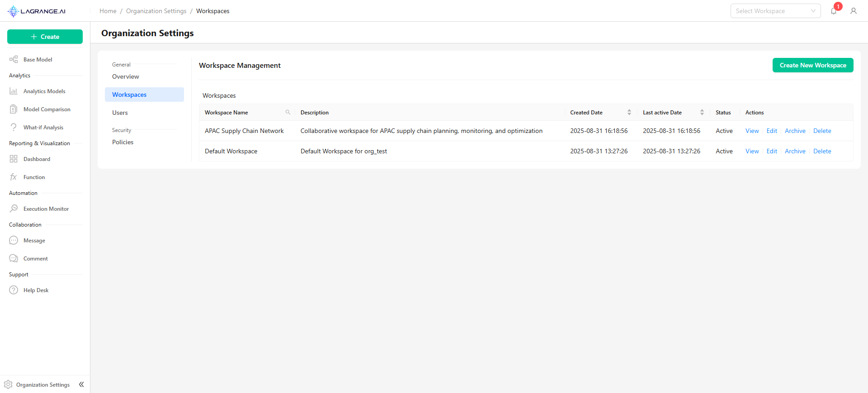Switch to the Users settings tab
This screenshot has height=393, width=868.
[120, 113]
